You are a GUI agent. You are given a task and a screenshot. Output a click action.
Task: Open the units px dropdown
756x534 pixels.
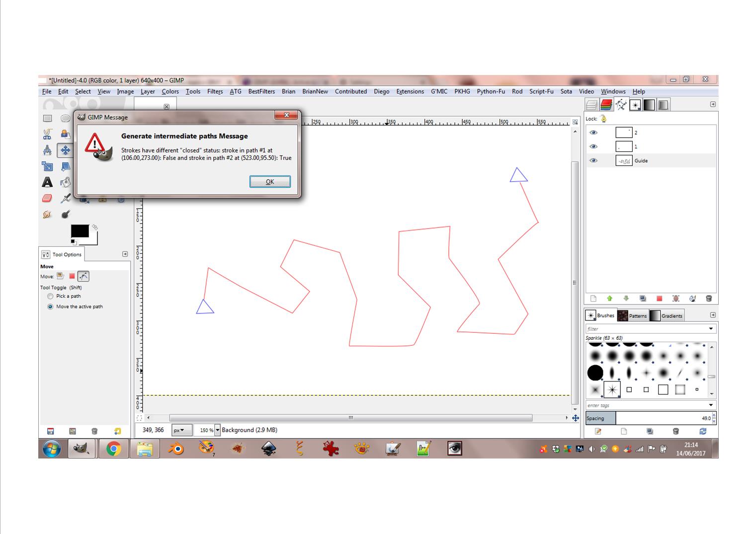tap(181, 430)
